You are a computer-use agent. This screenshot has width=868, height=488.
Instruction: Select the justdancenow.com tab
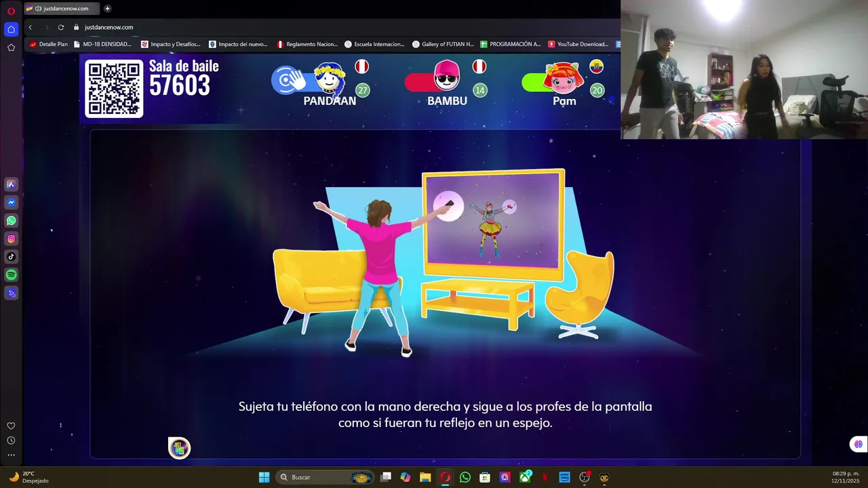(x=61, y=9)
